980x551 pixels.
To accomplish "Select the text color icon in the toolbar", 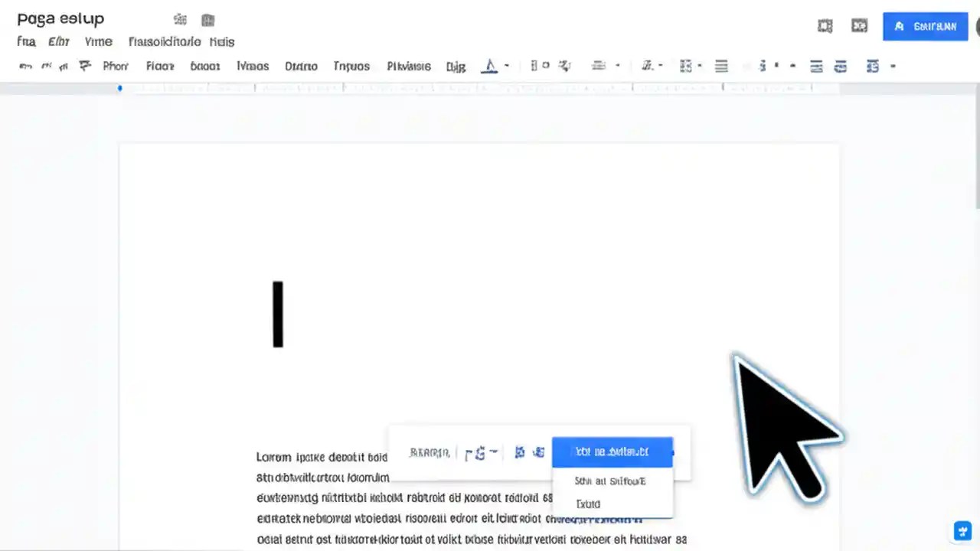I will click(490, 66).
